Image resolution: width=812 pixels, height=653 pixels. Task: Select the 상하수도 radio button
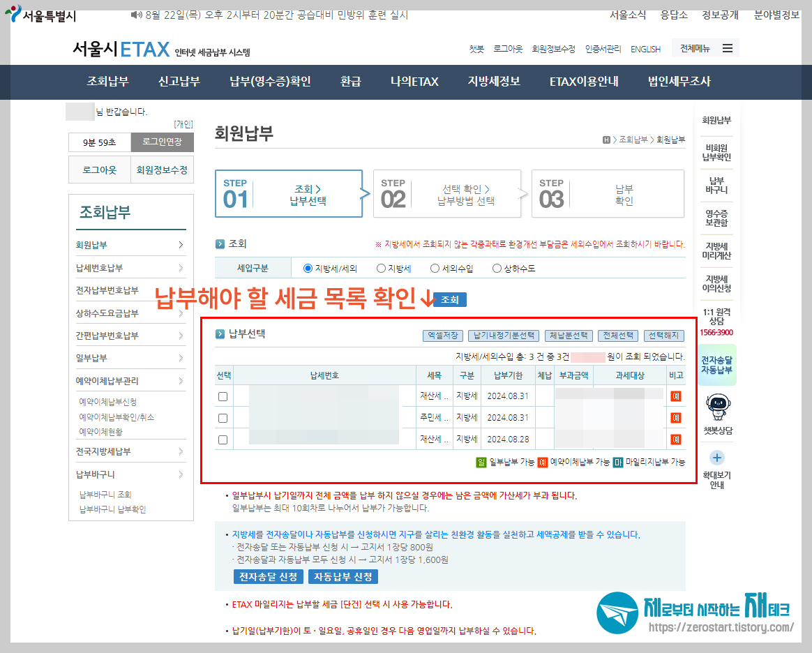tap(497, 268)
